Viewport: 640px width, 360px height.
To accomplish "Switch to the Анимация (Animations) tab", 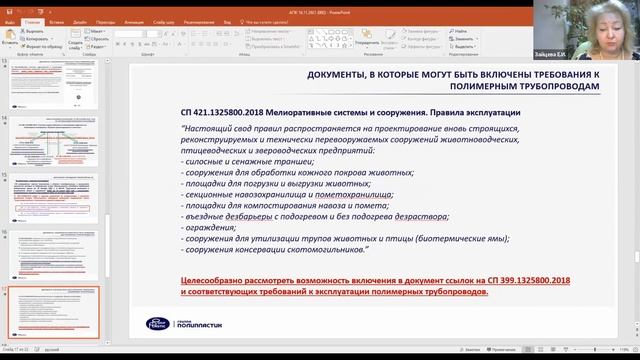I will (134, 22).
